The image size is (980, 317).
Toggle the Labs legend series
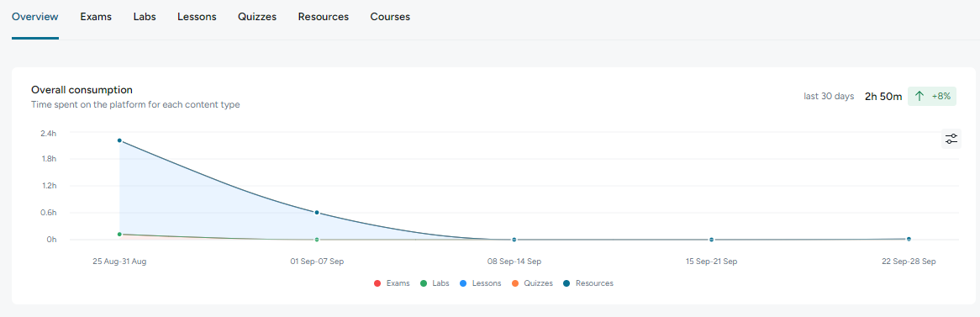(x=435, y=283)
